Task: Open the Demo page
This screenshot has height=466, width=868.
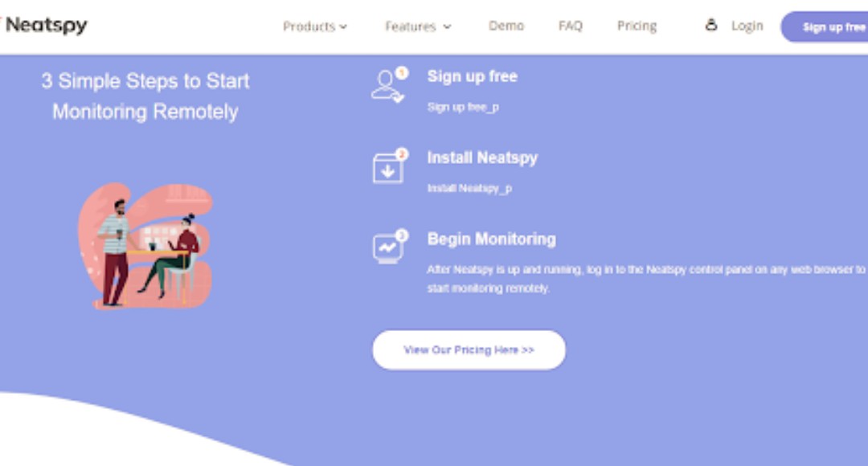Action: pyautogui.click(x=506, y=26)
